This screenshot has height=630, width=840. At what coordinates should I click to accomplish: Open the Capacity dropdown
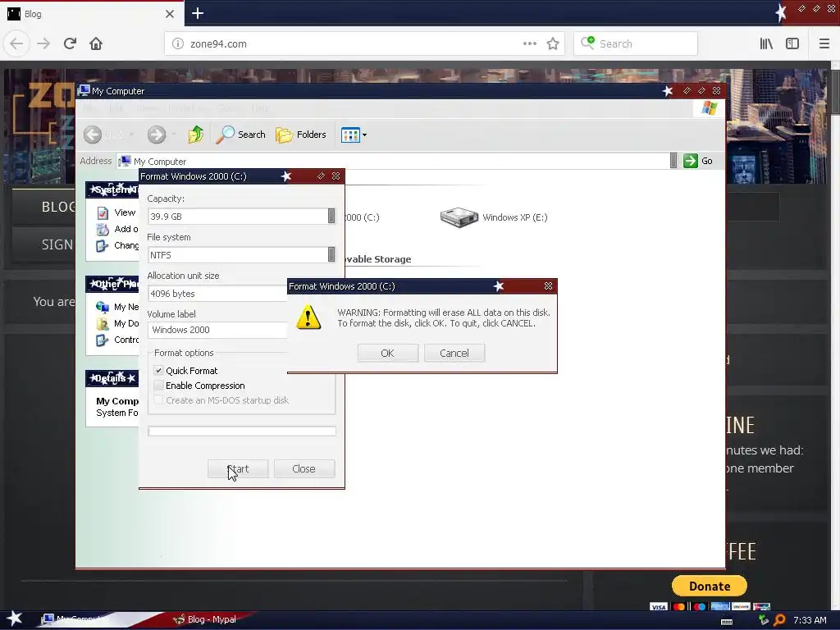click(x=331, y=216)
